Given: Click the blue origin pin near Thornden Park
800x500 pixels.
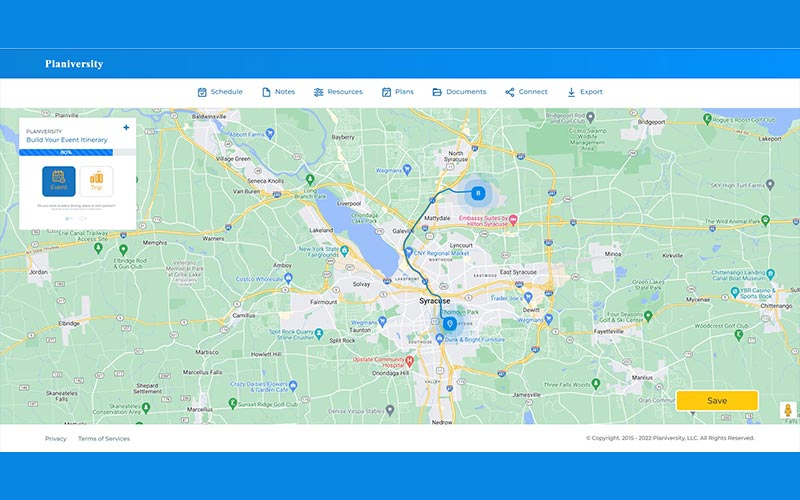Looking at the screenshot, I should (449, 323).
